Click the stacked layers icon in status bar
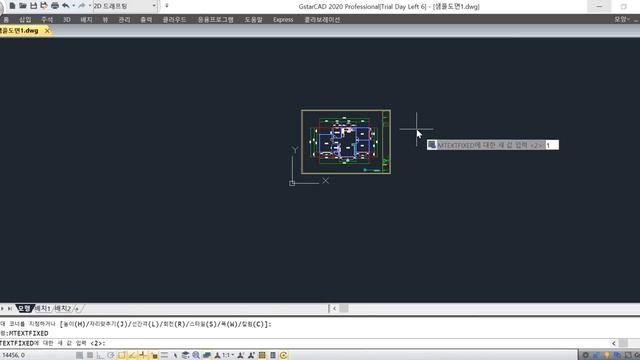 coord(186,355)
